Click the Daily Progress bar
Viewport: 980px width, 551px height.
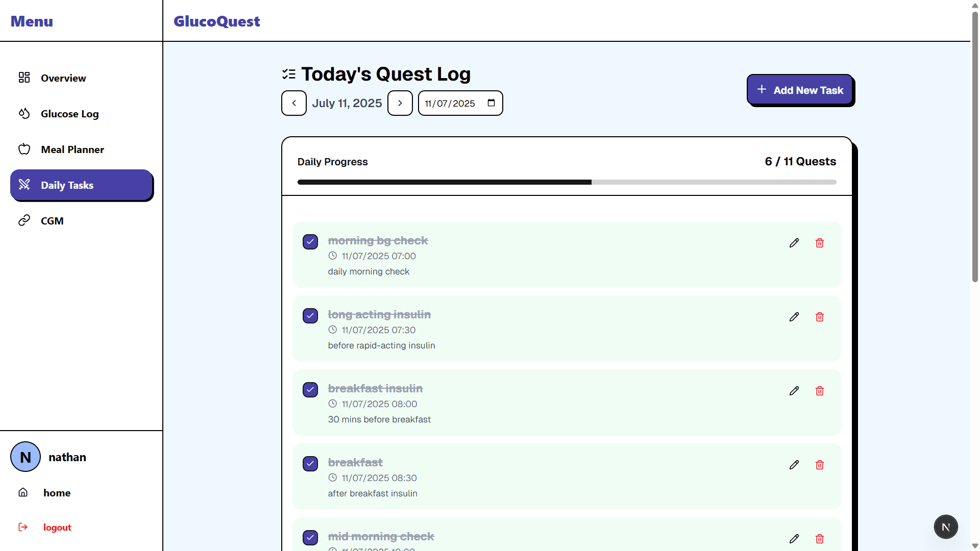point(567,182)
